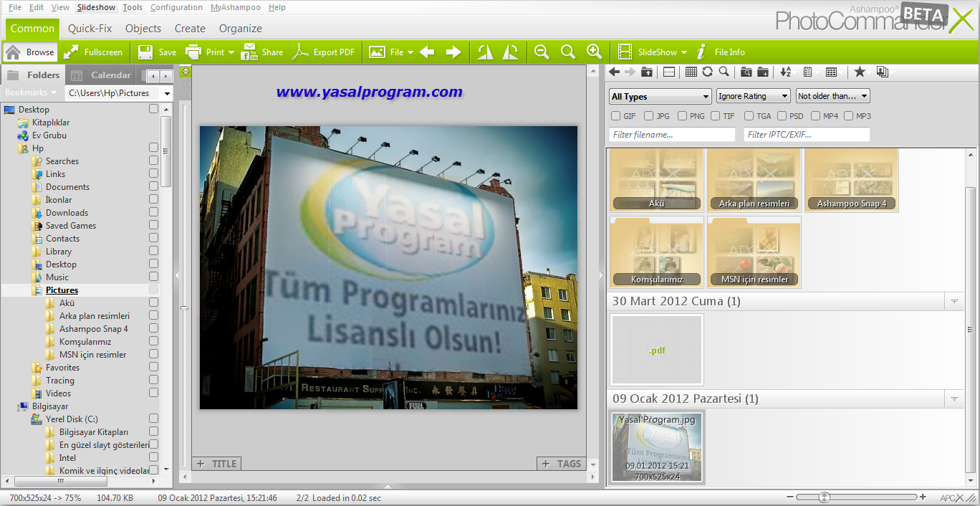This screenshot has height=506, width=980.
Task: Click the TAGS button below preview
Action: tap(562, 464)
